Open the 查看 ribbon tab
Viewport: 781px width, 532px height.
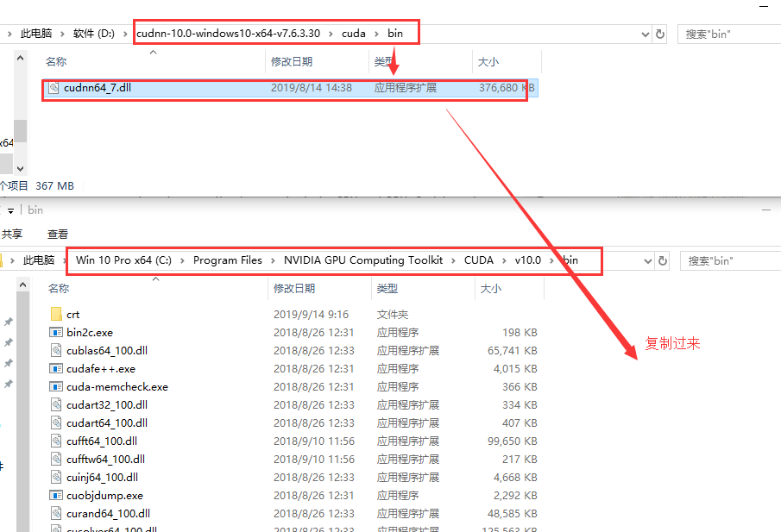pyautogui.click(x=58, y=234)
